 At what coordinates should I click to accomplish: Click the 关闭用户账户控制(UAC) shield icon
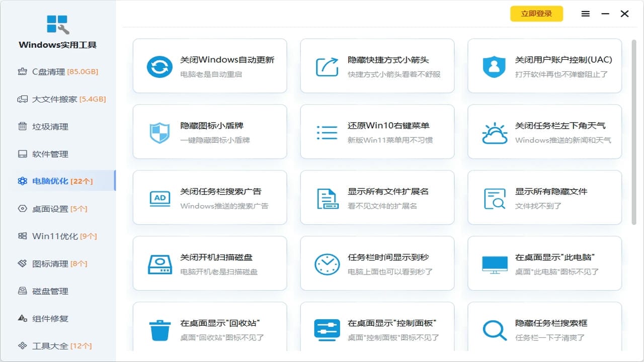tap(494, 65)
